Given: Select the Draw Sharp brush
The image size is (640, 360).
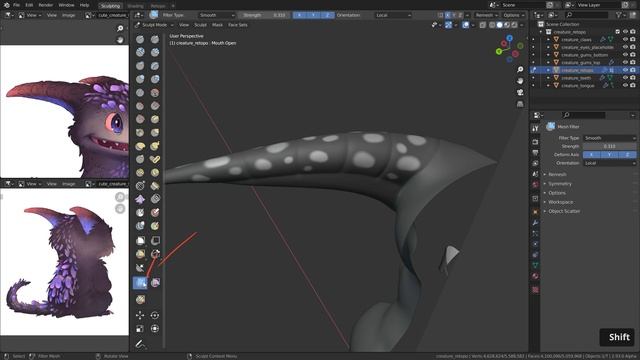Looking at the screenshot, I should tap(155, 39).
